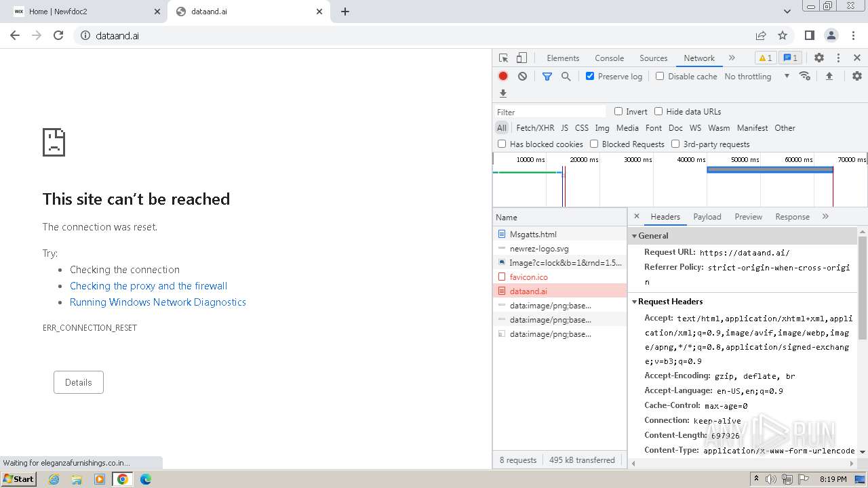
Task: Switch to the Elements panel
Action: (563, 58)
